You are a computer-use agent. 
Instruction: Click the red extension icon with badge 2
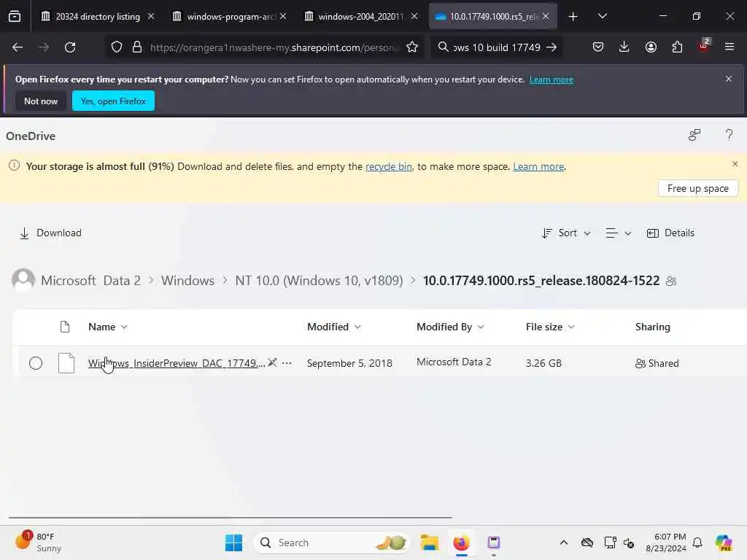coord(704,46)
